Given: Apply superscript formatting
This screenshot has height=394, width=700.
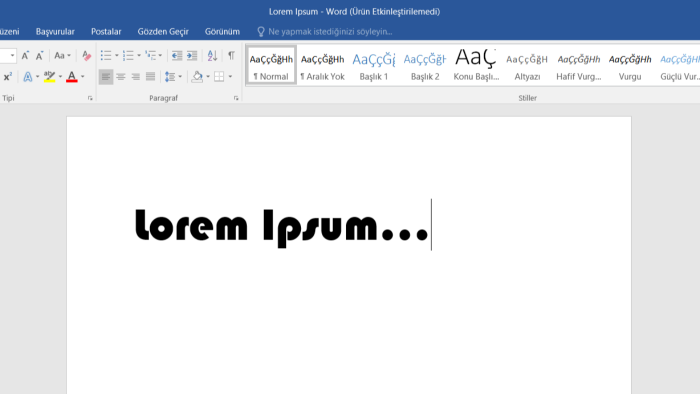Looking at the screenshot, I should pos(8,77).
